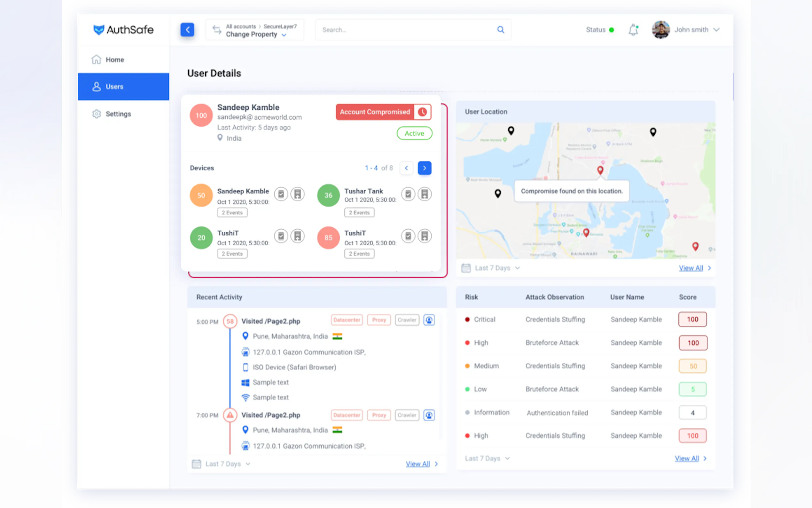
Task: Click the orange 50 device score circle
Action: 201,195
